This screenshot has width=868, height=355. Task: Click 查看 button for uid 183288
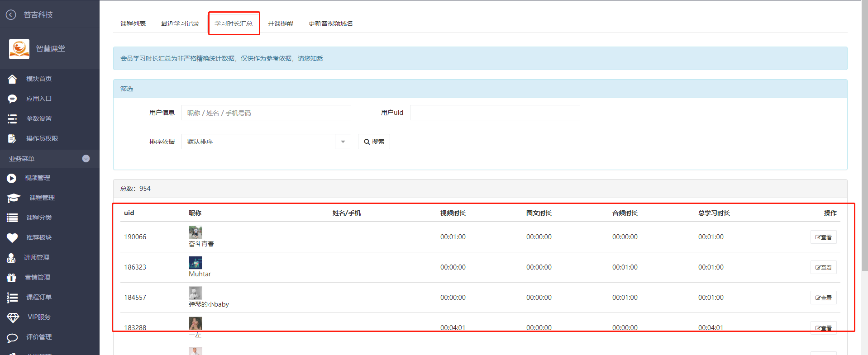[x=823, y=328]
